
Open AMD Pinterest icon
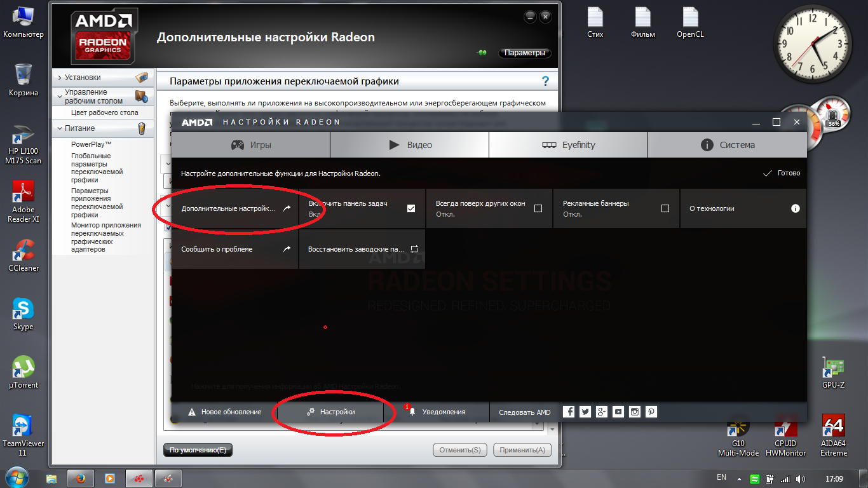click(651, 412)
